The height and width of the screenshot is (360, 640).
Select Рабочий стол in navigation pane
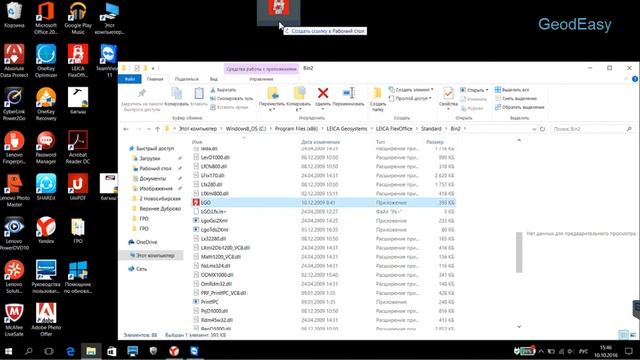[x=155, y=169]
